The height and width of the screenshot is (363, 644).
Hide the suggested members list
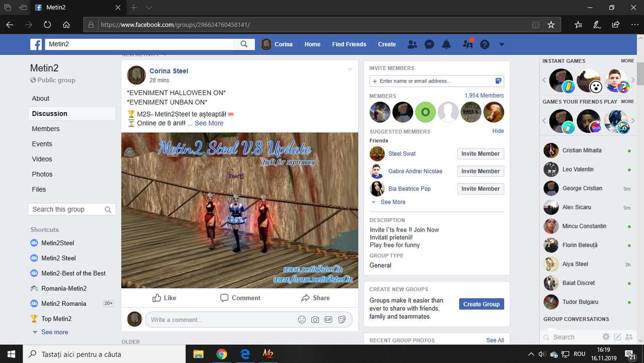(498, 131)
